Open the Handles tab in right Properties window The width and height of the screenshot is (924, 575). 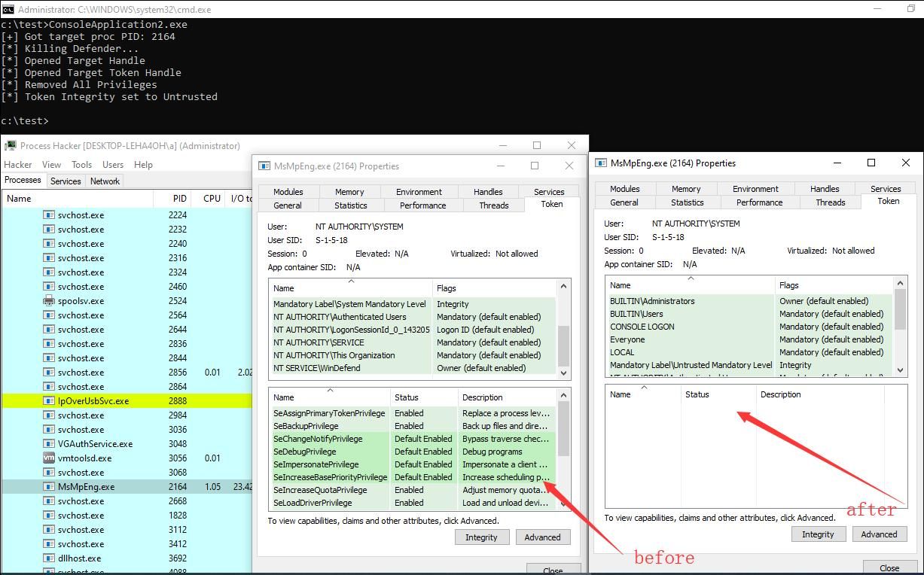[x=825, y=189]
